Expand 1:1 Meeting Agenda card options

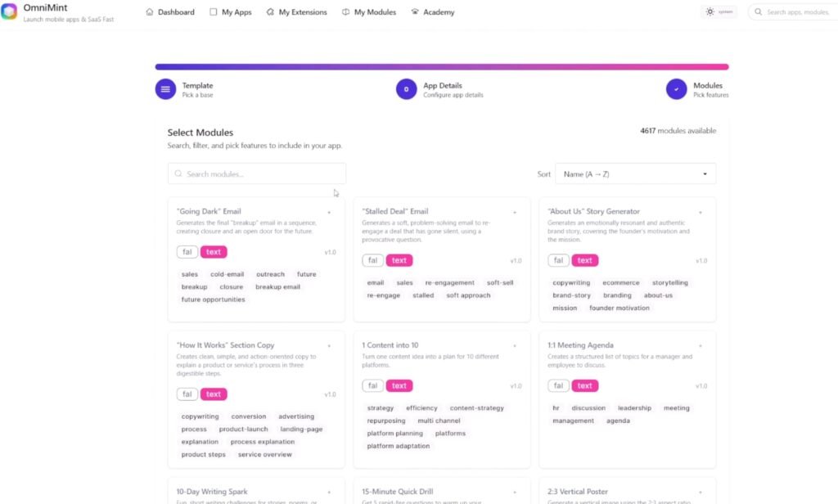coord(700,345)
